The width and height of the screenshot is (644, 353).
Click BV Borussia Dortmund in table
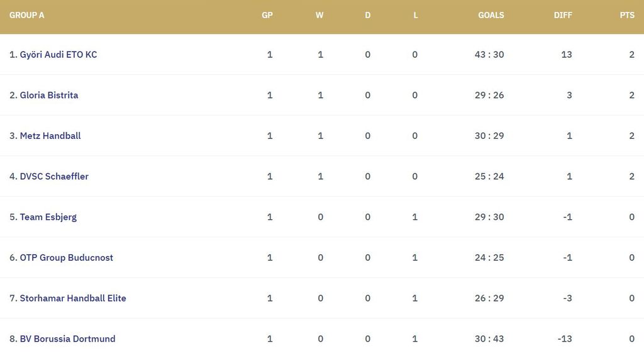click(67, 339)
